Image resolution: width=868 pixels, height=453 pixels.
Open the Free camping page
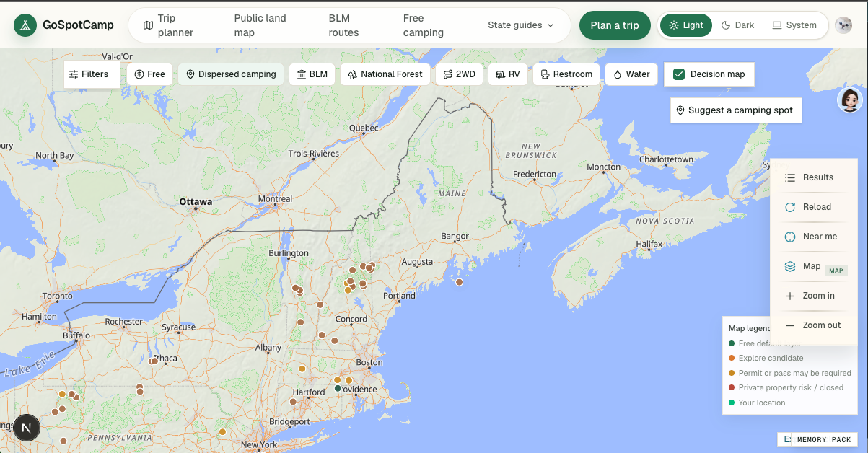pos(424,25)
